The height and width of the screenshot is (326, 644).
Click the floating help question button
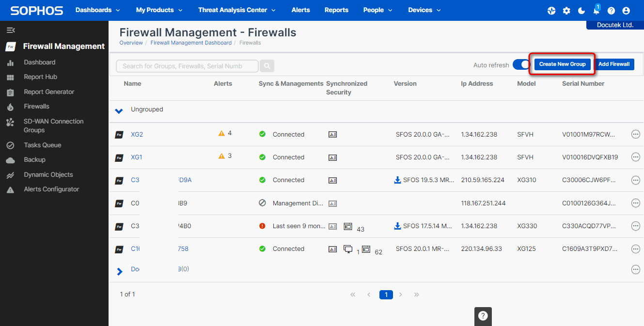pos(483,316)
